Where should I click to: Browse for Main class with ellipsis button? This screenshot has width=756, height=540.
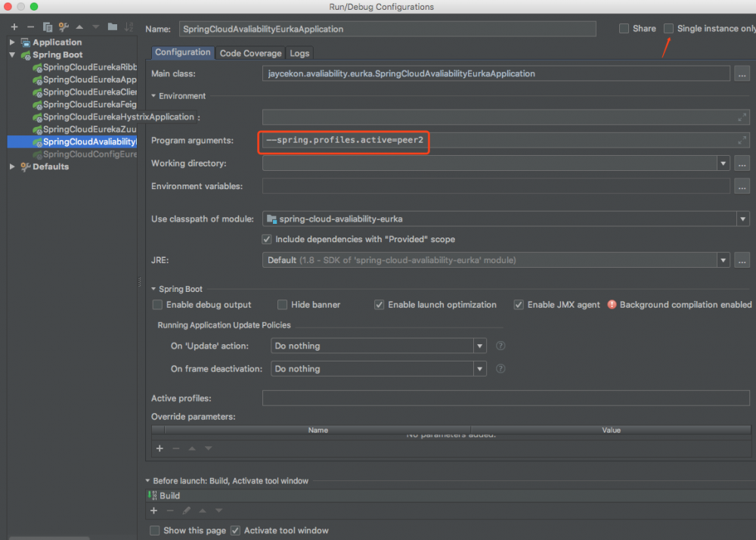[x=742, y=74]
